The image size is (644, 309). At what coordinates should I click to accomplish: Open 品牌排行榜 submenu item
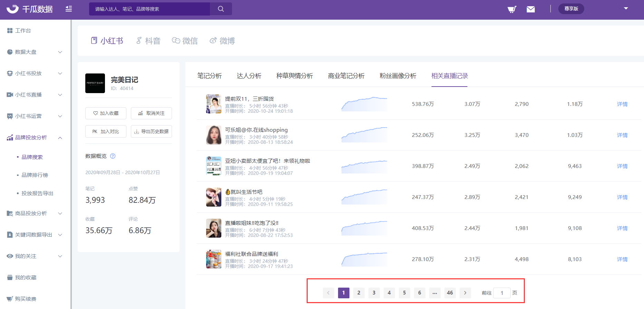[35, 175]
